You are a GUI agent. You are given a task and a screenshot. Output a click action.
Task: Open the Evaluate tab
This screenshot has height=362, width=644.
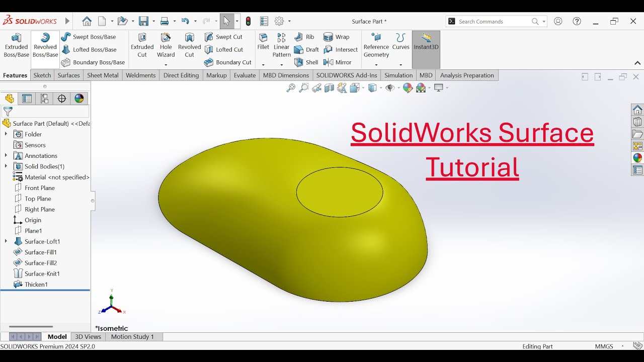245,75
